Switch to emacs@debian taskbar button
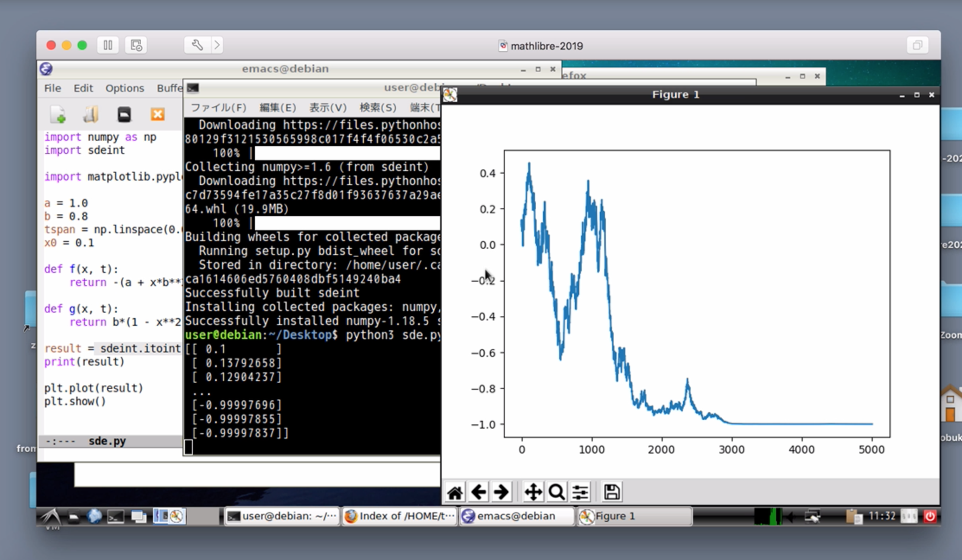 pyautogui.click(x=517, y=516)
